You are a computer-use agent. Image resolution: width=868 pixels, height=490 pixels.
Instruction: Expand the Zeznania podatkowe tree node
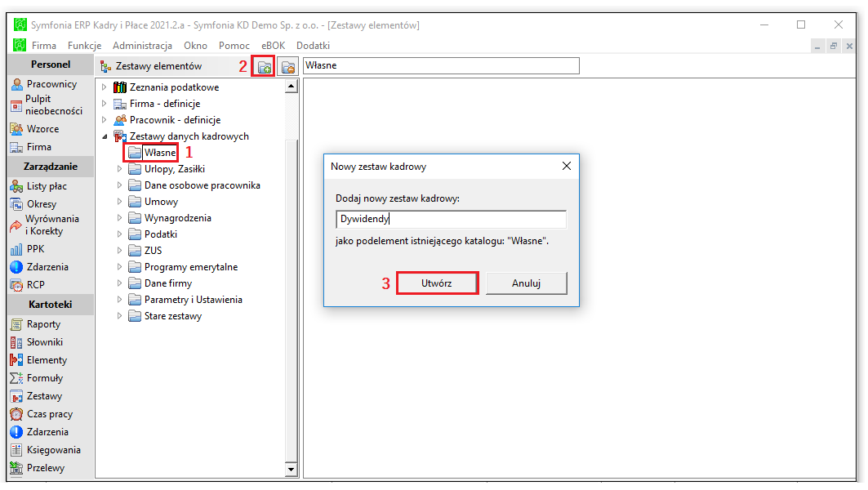pyautogui.click(x=104, y=87)
